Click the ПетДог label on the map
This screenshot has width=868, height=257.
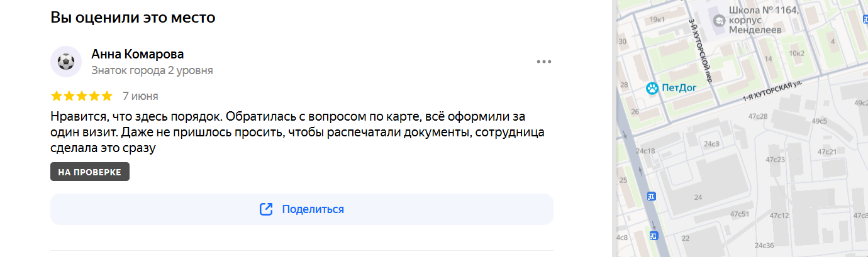679,88
